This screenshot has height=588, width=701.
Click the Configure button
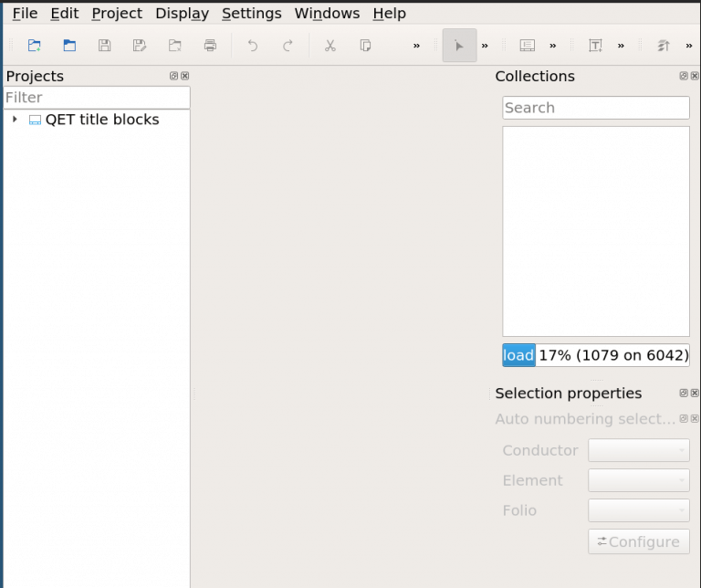638,541
